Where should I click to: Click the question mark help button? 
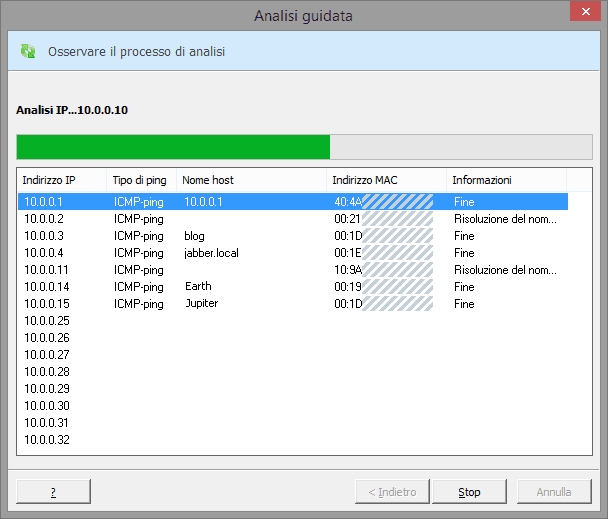[54, 492]
